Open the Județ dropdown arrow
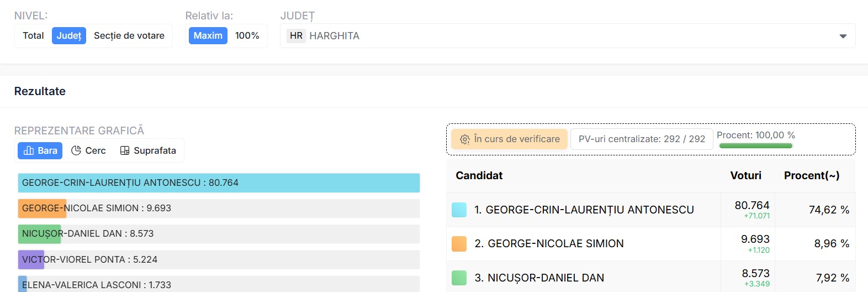This screenshot has width=868, height=292. click(843, 36)
